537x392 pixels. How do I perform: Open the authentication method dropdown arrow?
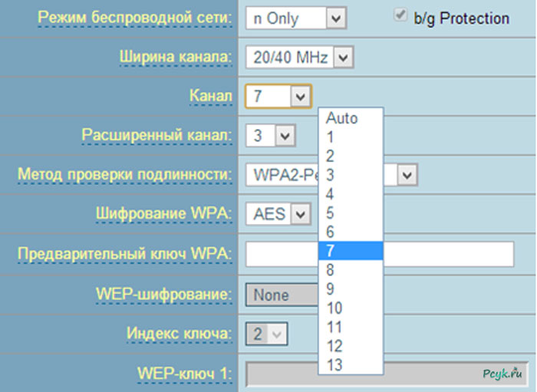(407, 175)
